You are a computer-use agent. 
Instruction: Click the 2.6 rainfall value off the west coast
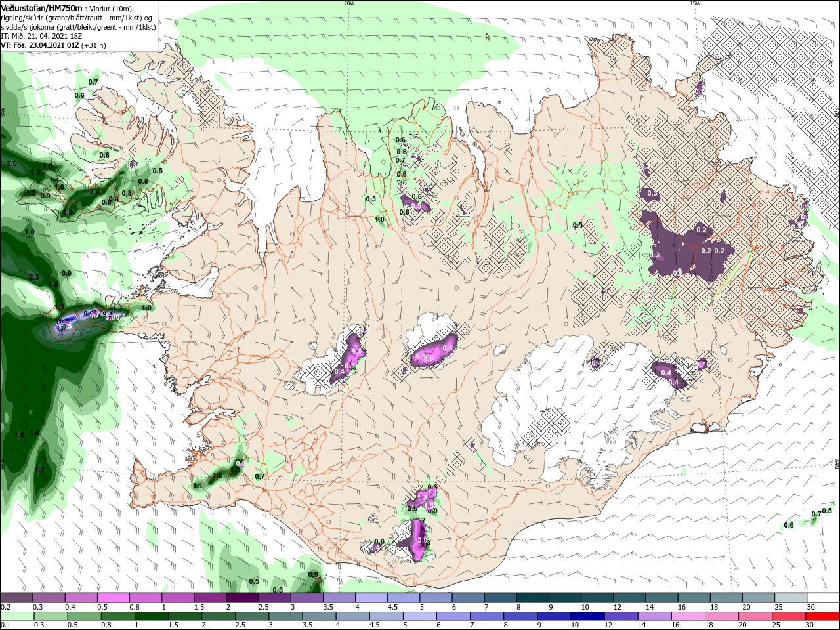tap(12, 163)
